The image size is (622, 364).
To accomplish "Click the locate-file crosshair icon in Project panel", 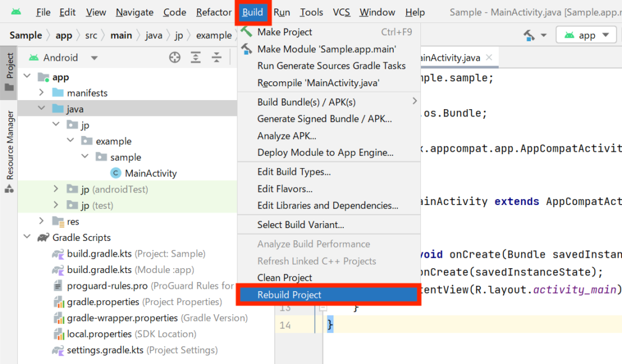I will 174,58.
